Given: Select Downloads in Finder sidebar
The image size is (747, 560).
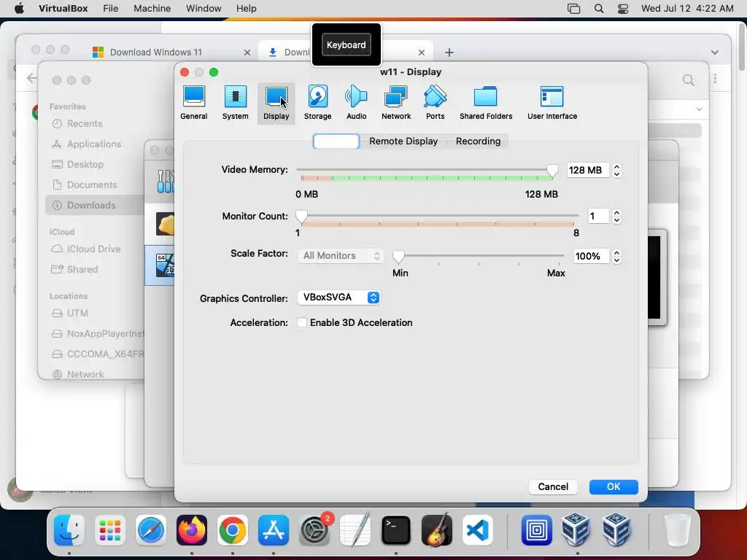Looking at the screenshot, I should (94, 205).
